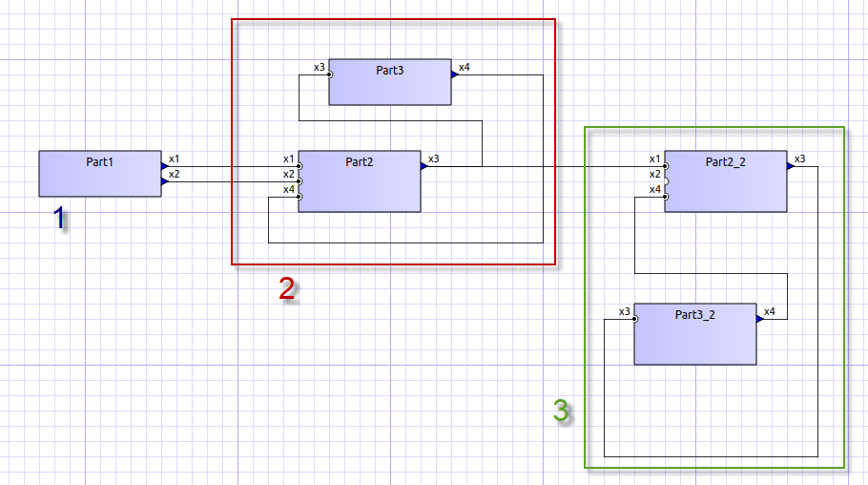Select the Part3_2 block
The height and width of the screenshot is (485, 868).
(x=694, y=334)
